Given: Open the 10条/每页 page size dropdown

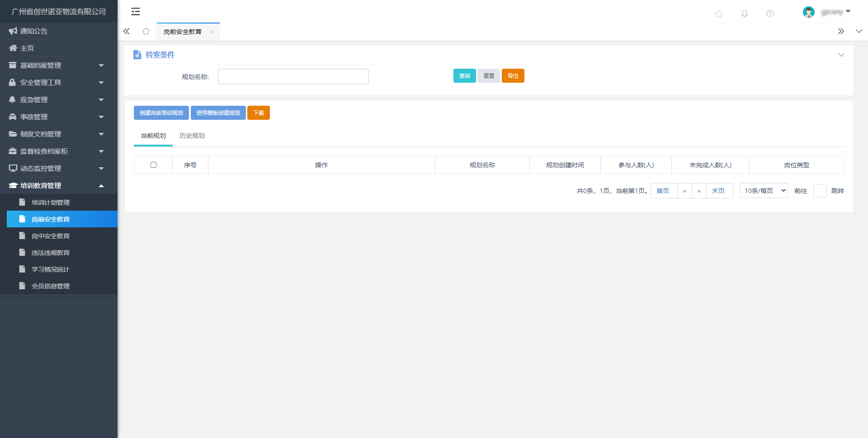Looking at the screenshot, I should tap(764, 191).
